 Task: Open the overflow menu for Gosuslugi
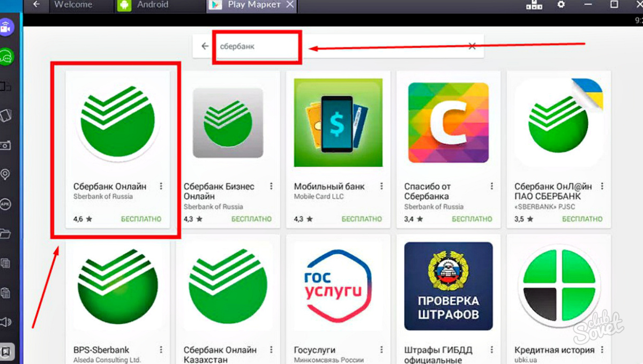[382, 350]
